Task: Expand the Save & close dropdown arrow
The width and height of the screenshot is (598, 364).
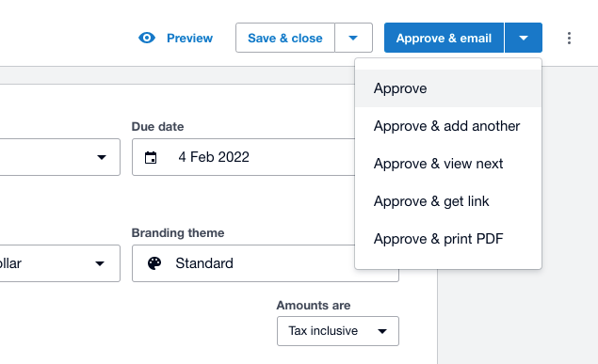Action: 353,38
